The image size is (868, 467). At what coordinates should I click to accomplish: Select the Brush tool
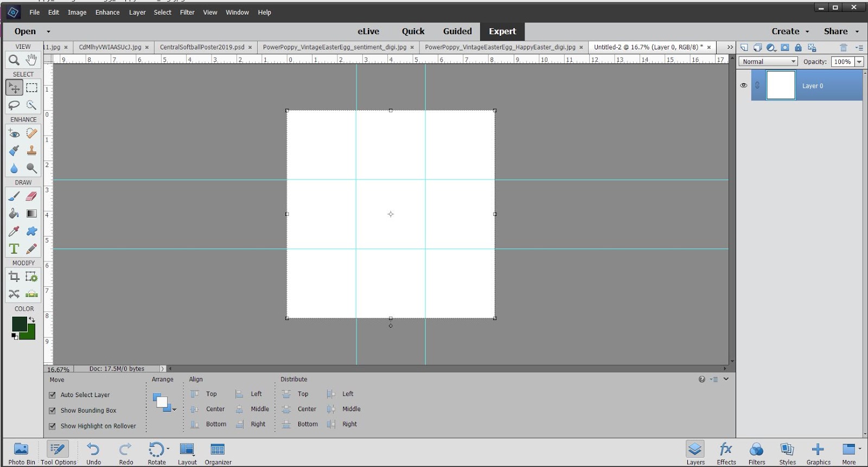click(14, 196)
